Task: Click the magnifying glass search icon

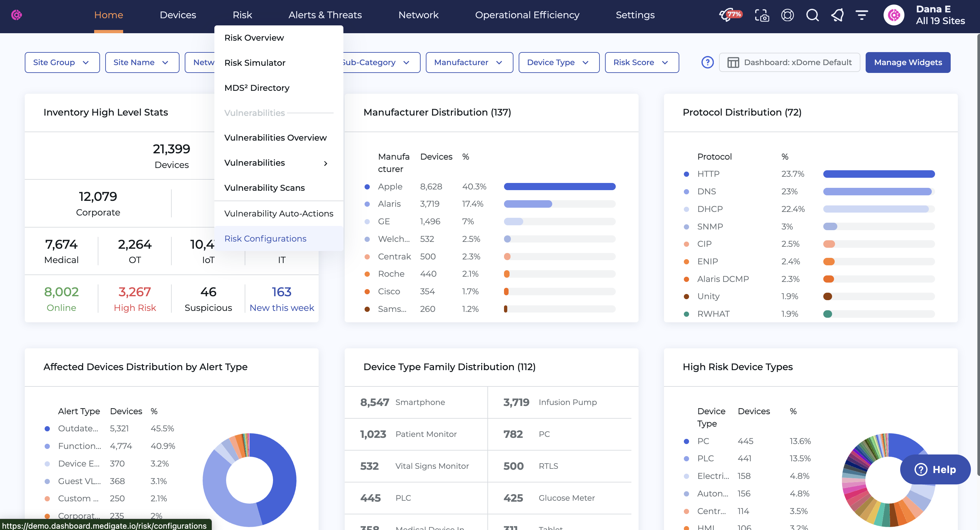Action: [812, 15]
